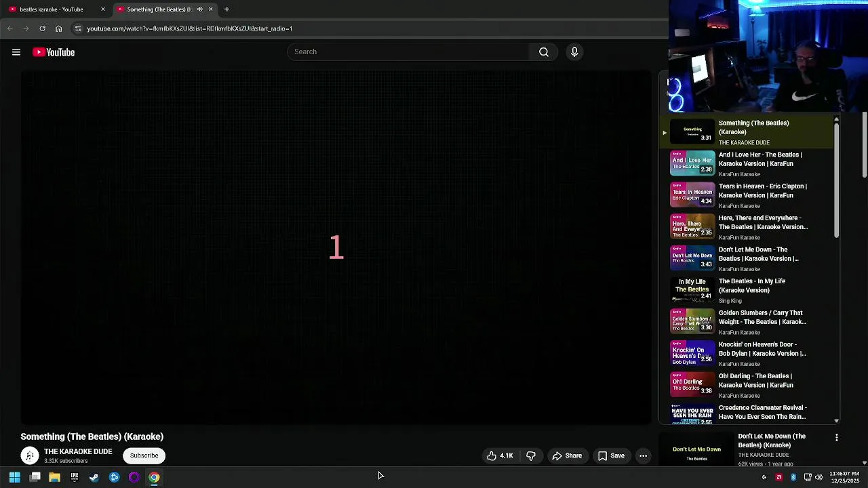Open Here, There and Everywhere video title
This screenshot has height=488, width=868.
(x=763, y=222)
